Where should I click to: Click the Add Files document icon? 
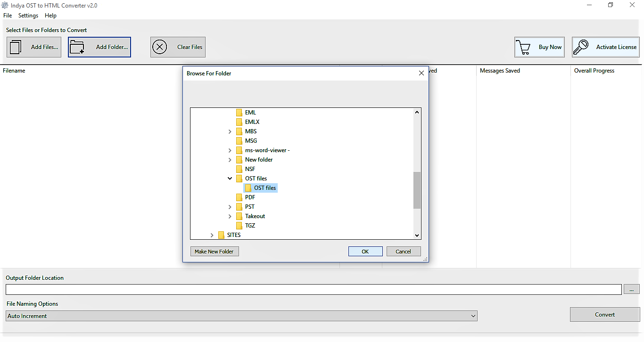coord(16,47)
